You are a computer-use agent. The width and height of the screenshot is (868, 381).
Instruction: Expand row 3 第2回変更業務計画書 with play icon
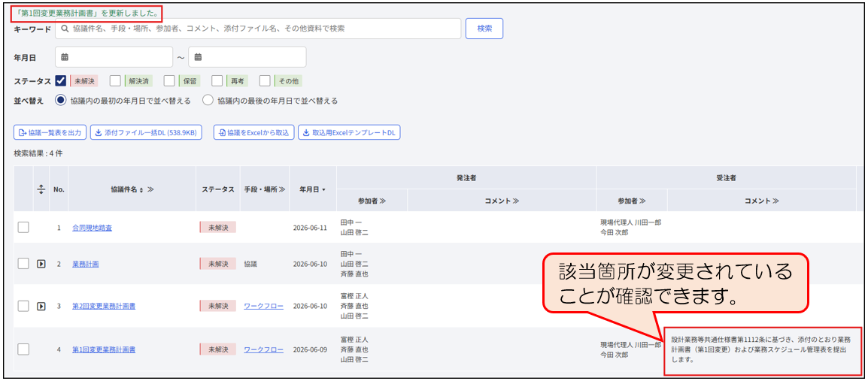[x=41, y=305]
